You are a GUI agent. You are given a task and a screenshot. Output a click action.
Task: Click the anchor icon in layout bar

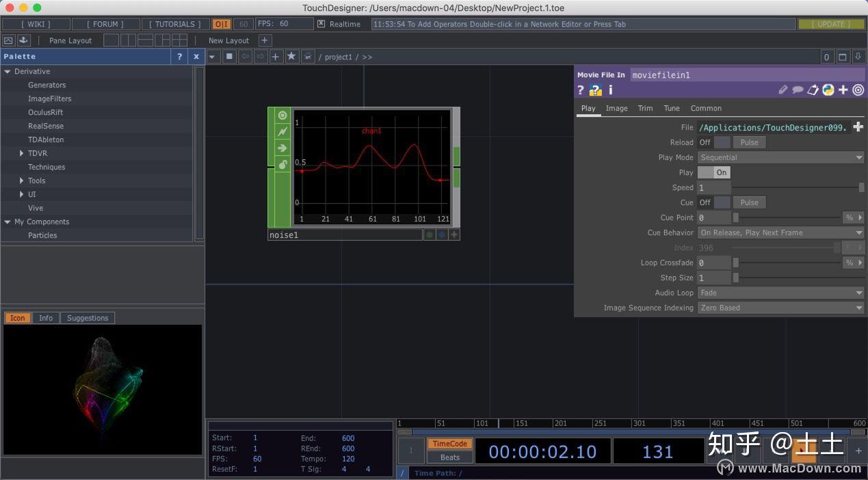coord(24,40)
